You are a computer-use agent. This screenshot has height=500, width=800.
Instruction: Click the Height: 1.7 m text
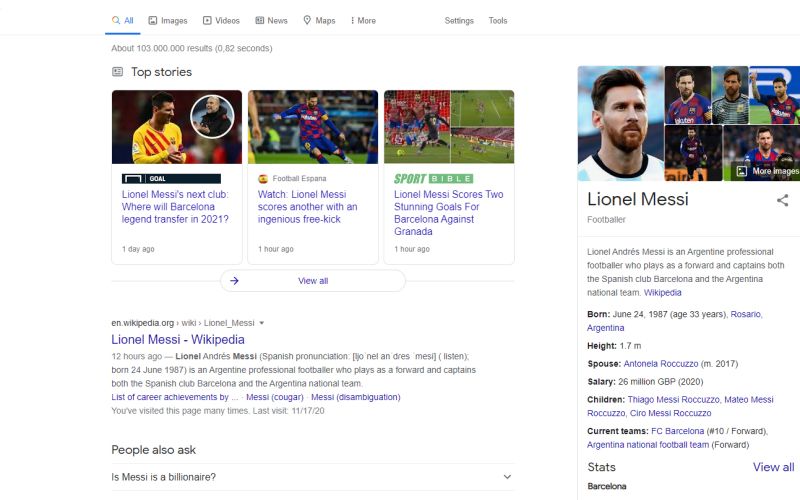(x=614, y=346)
